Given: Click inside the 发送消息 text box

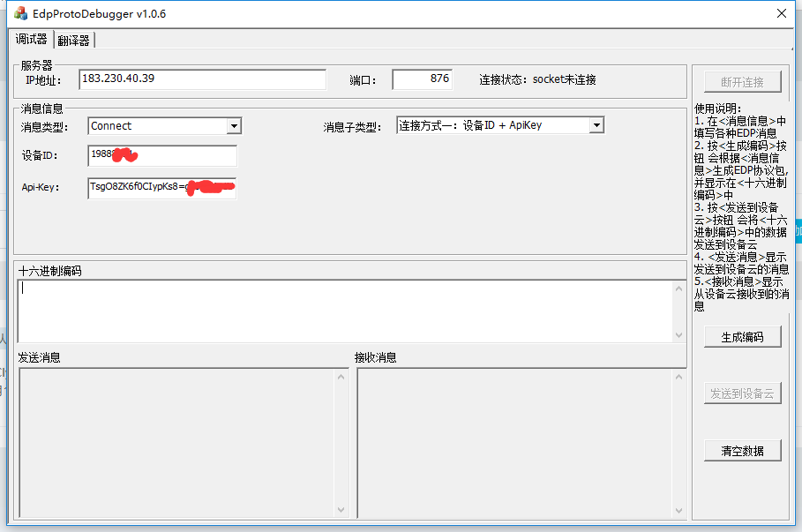Looking at the screenshot, I should 176,443.
